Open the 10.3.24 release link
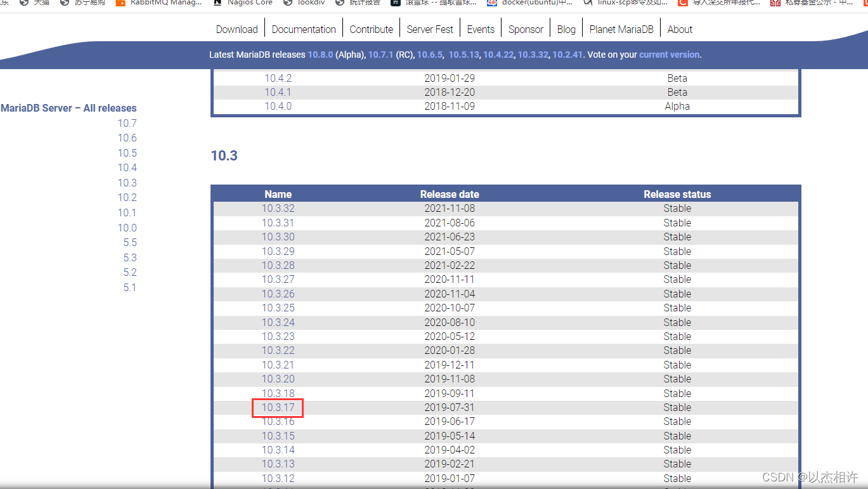 point(278,323)
